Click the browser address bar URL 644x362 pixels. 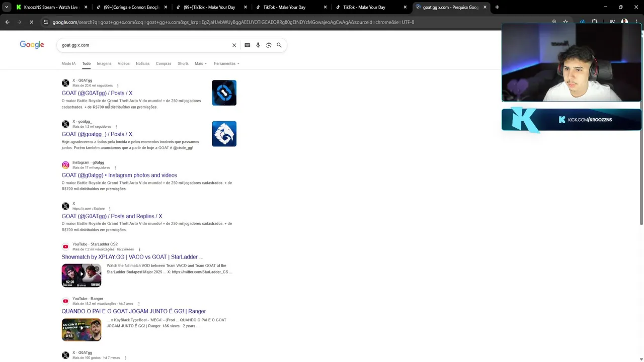[x=233, y=22]
